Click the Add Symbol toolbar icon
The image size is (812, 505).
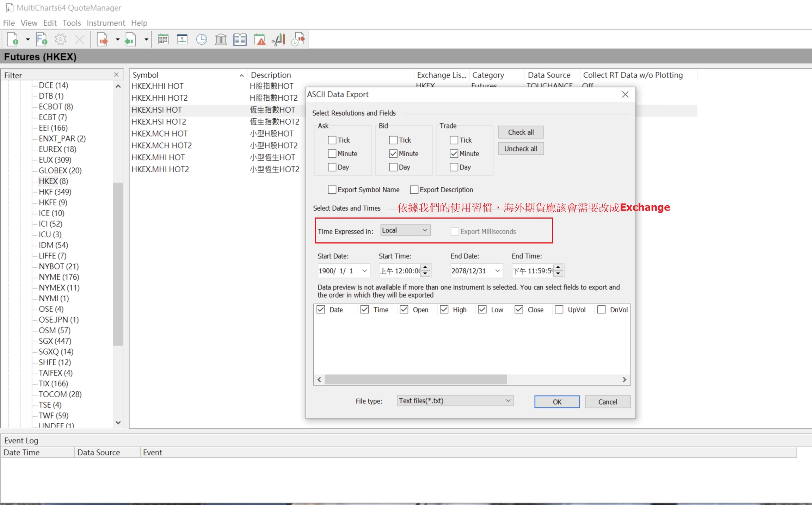click(13, 39)
